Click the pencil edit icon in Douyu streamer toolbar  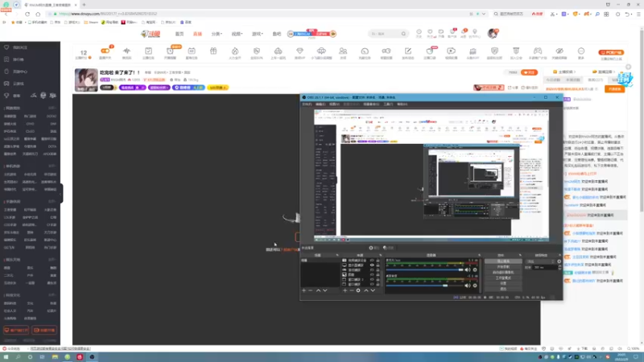(408, 51)
